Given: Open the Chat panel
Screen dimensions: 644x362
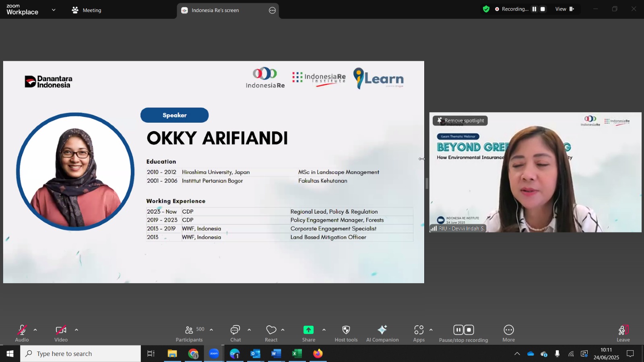Looking at the screenshot, I should [x=235, y=333].
